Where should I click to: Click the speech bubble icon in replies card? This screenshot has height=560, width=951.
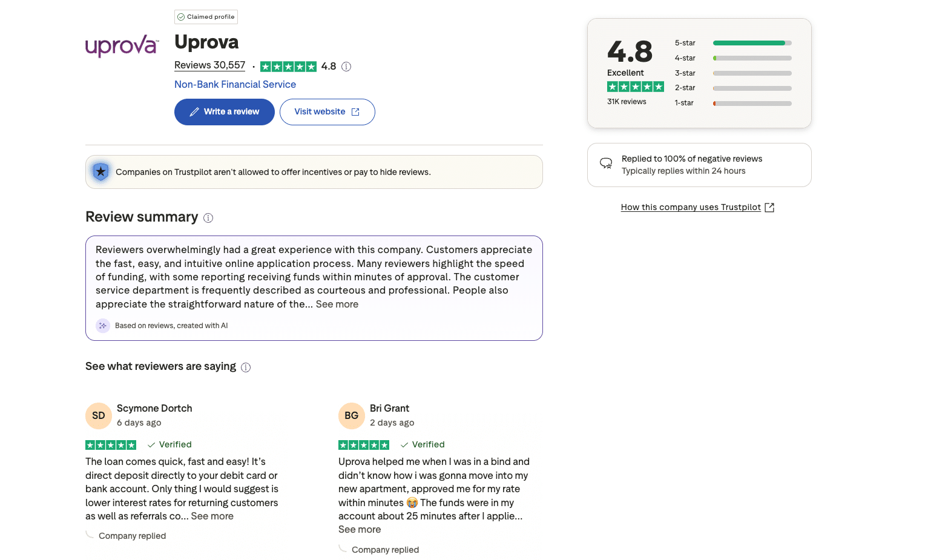[606, 163]
